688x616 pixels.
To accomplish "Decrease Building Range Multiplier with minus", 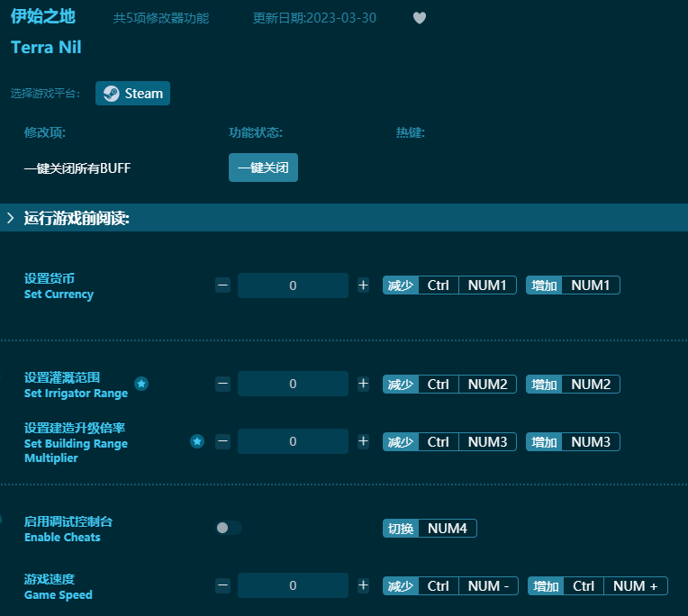I will coord(223,441).
